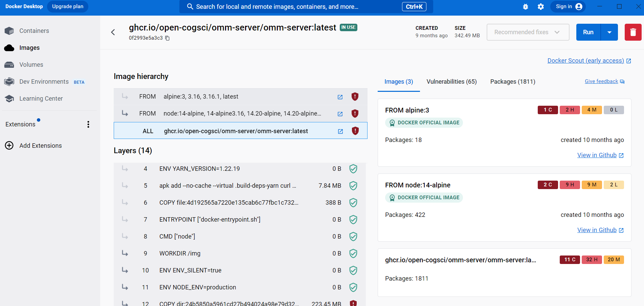Click the Add Extensions plus icon
The width and height of the screenshot is (644, 306).
click(9, 145)
